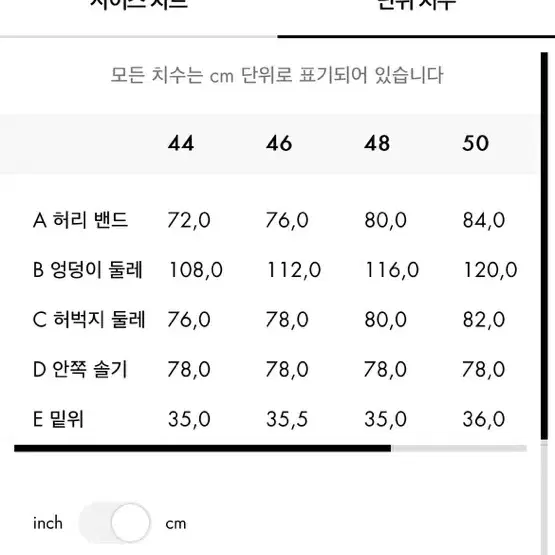Click the A 허리 밴드 row label
The height and width of the screenshot is (555, 555).
click(80, 220)
